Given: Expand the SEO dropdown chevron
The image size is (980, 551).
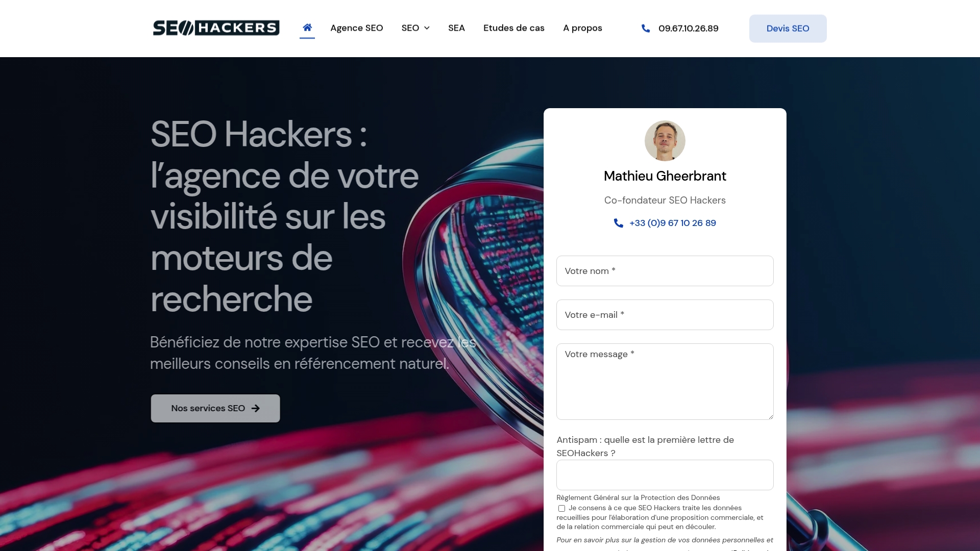Looking at the screenshot, I should (427, 28).
